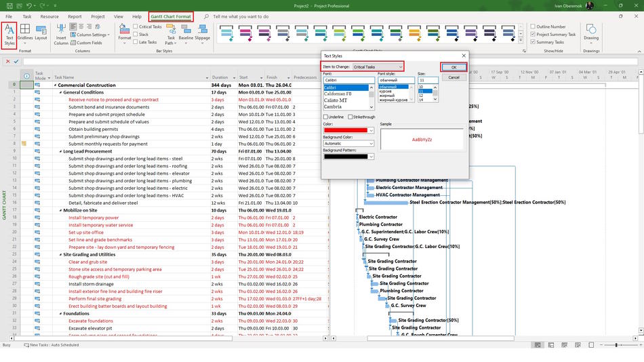The height and width of the screenshot is (362, 644).
Task: Adjust the zoom slider in status bar
Action: 616,345
